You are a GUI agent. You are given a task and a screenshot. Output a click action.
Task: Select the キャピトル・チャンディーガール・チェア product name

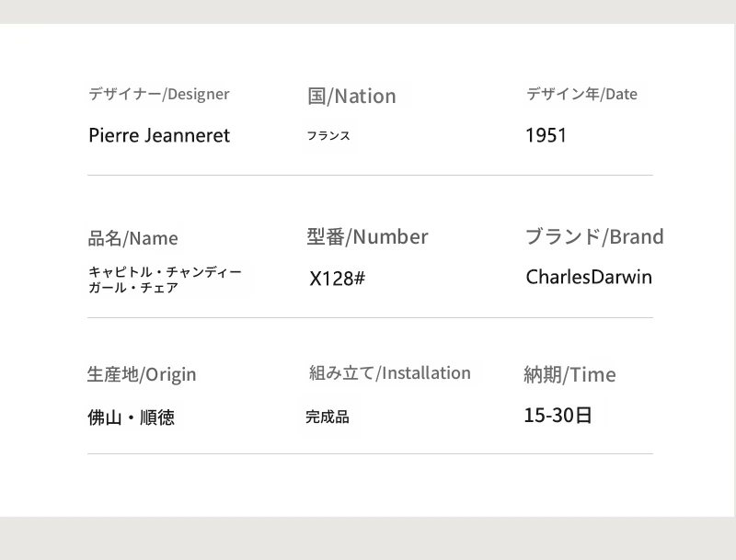(x=165, y=280)
